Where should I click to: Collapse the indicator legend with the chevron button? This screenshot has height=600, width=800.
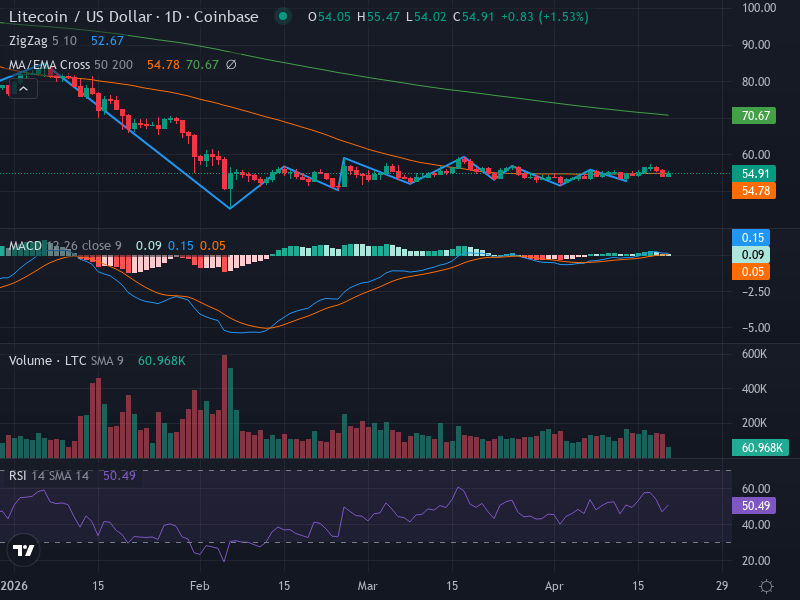pyautogui.click(x=23, y=89)
